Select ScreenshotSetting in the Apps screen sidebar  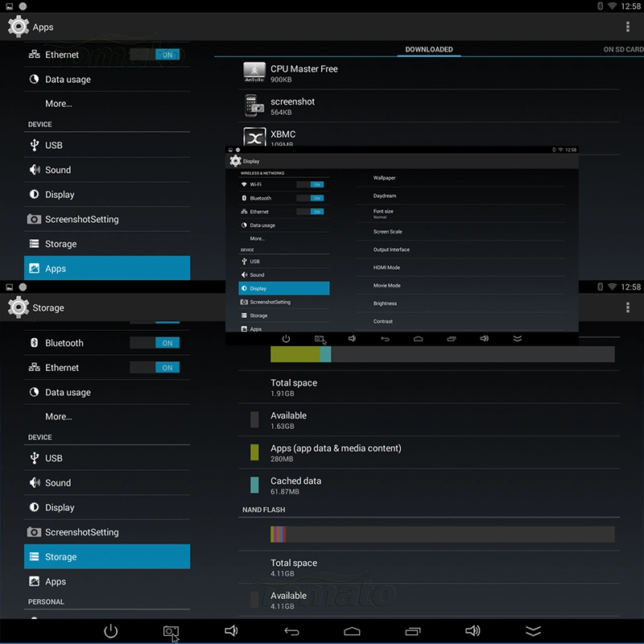coord(107,219)
